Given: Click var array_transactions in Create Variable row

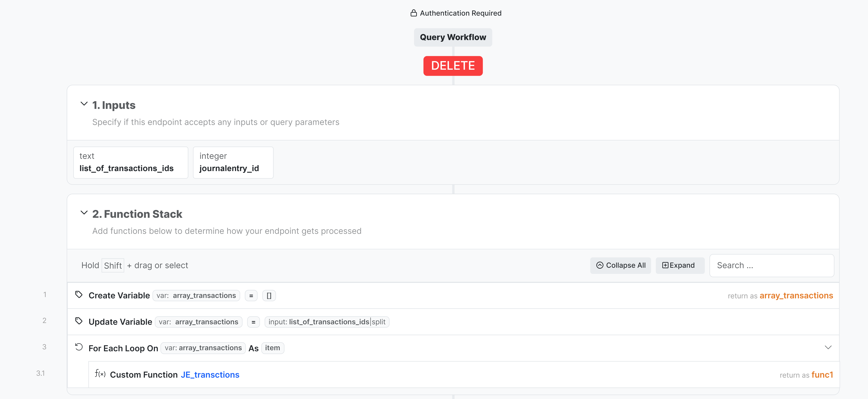Looking at the screenshot, I should point(196,296).
